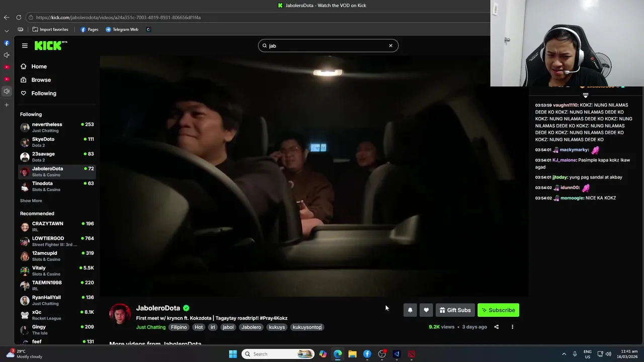
Task: Select the Filipino tag
Action: [179, 327]
